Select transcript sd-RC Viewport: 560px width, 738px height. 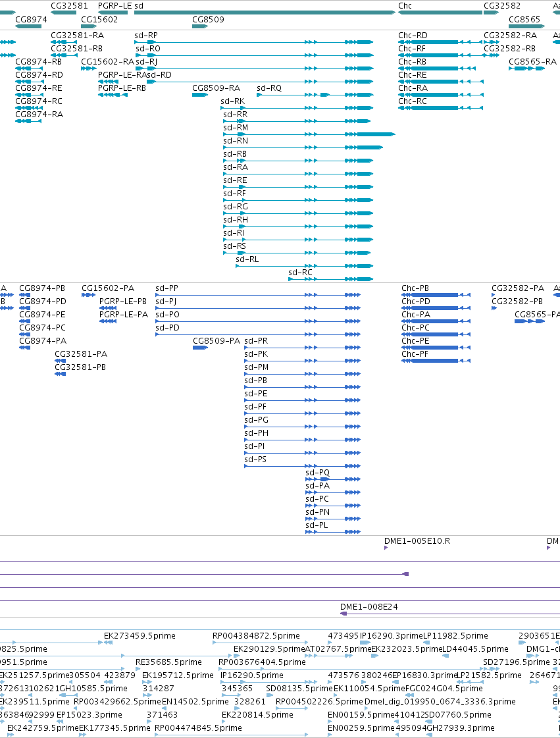click(331, 280)
